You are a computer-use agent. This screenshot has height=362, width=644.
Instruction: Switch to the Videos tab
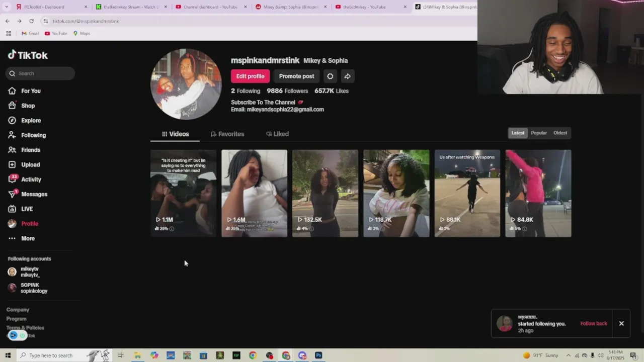point(175,134)
